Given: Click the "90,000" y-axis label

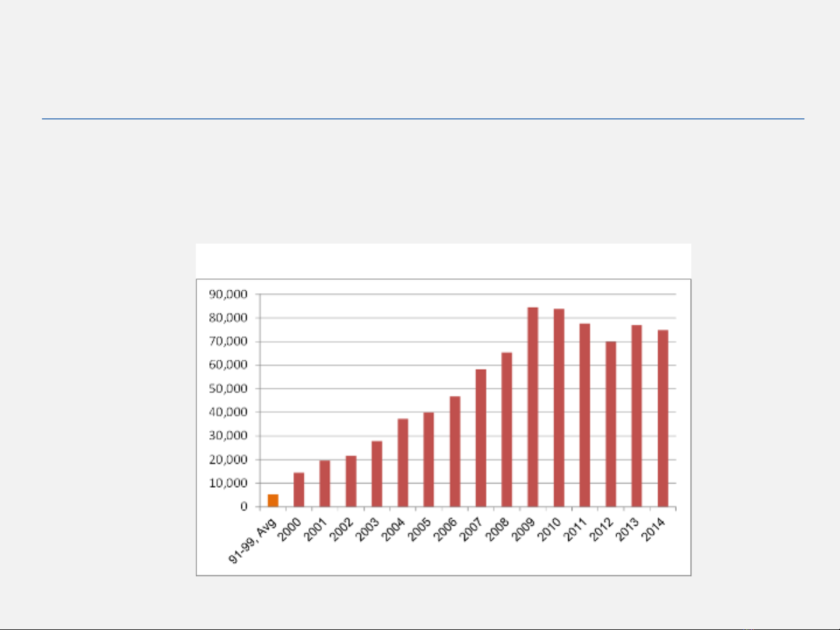Looking at the screenshot, I should [x=229, y=294].
